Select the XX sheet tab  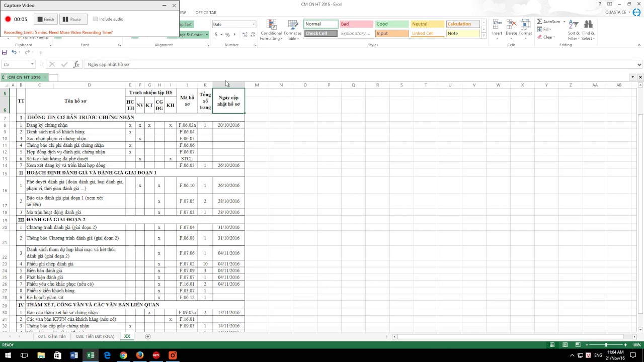click(x=127, y=336)
